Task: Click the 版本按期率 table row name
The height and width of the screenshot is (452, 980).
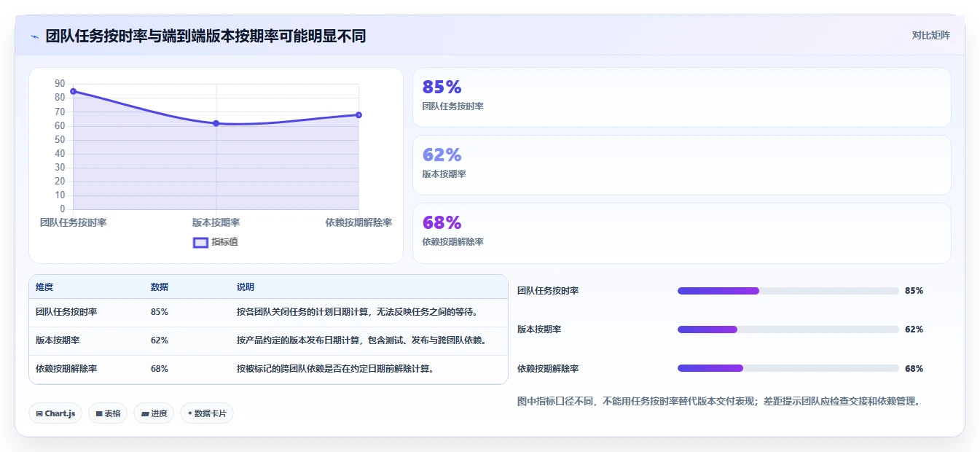Action: click(58, 340)
